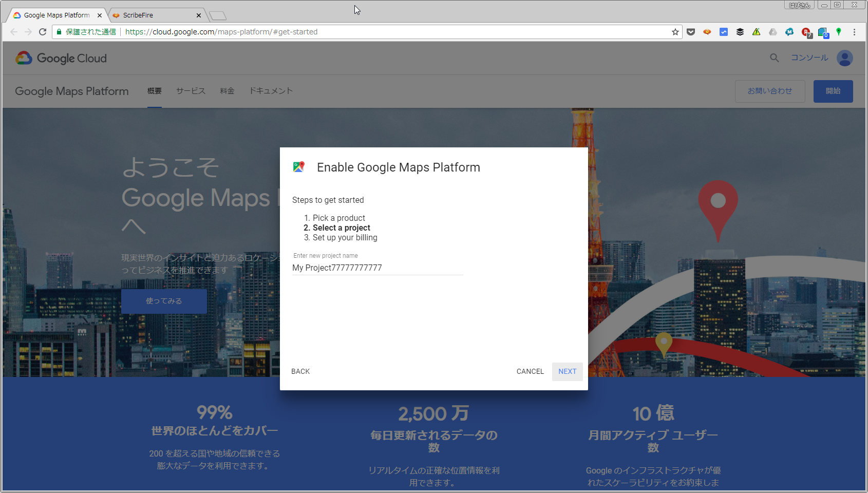Open the red R extension with badge 7
Viewport: 868px width, 493px height.
coord(806,32)
